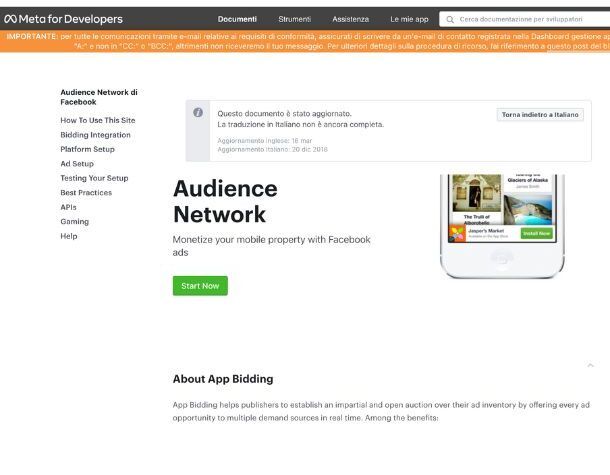
Task: Open Platform Setup in sidebar
Action: [88, 149]
